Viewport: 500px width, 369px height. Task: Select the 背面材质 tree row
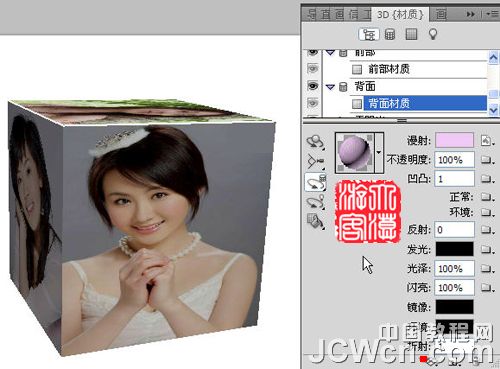pyautogui.click(x=419, y=104)
